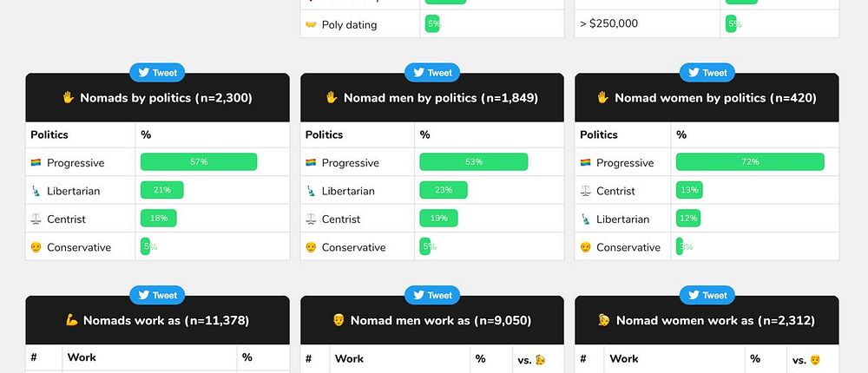
Task: Click Tweet button above Nomads by politics
Action: coord(157,74)
